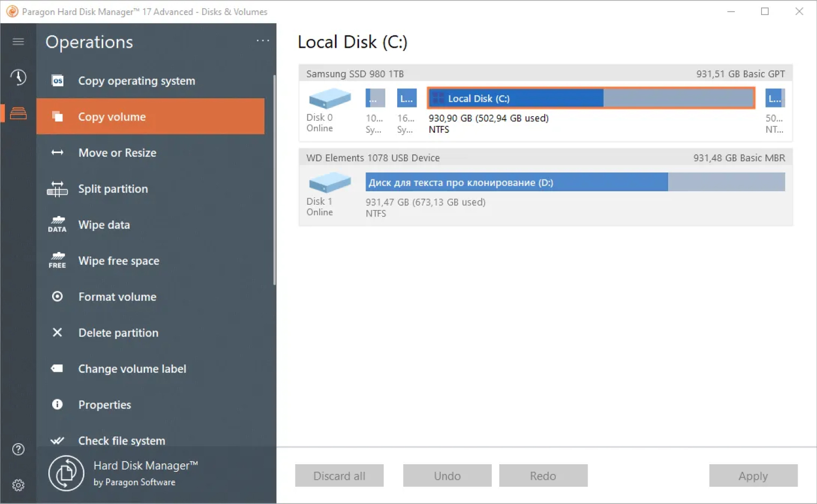
Task: Select the Disk 0 drive icon
Action: tap(329, 99)
